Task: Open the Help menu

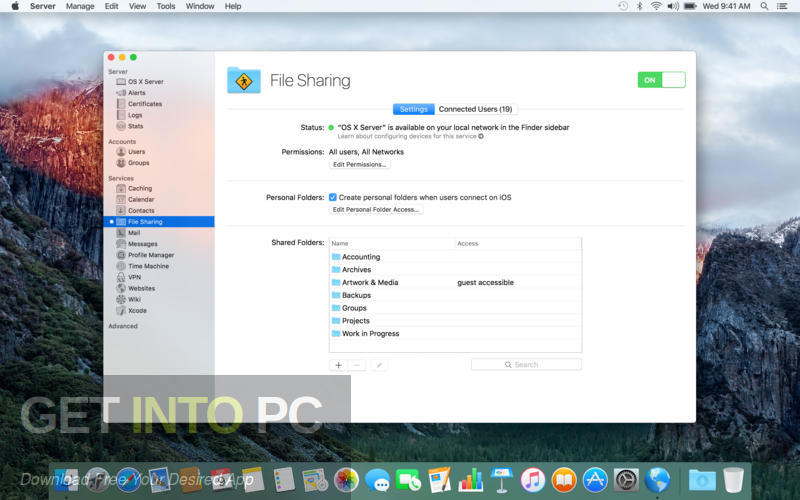Action: click(233, 6)
